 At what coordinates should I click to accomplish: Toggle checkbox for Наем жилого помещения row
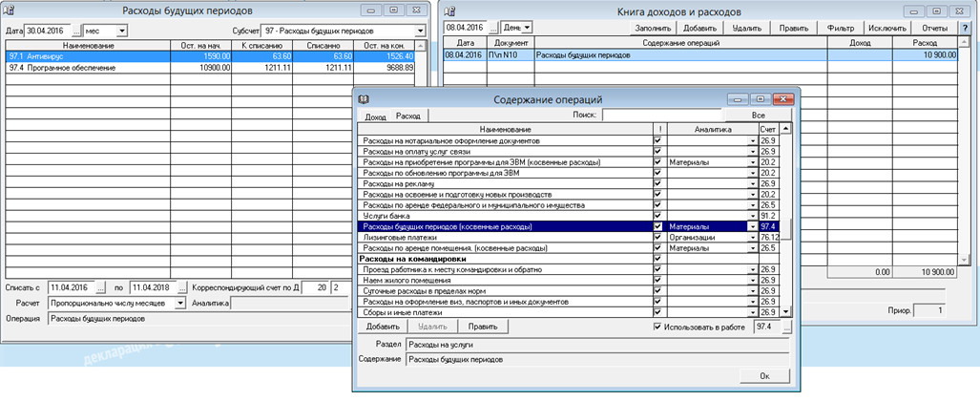657,281
